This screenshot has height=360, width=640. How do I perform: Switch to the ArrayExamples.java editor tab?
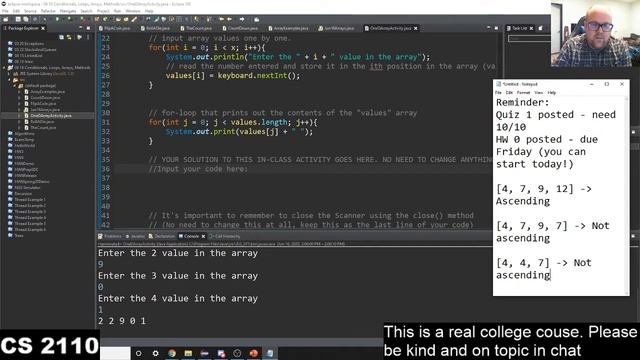288,28
